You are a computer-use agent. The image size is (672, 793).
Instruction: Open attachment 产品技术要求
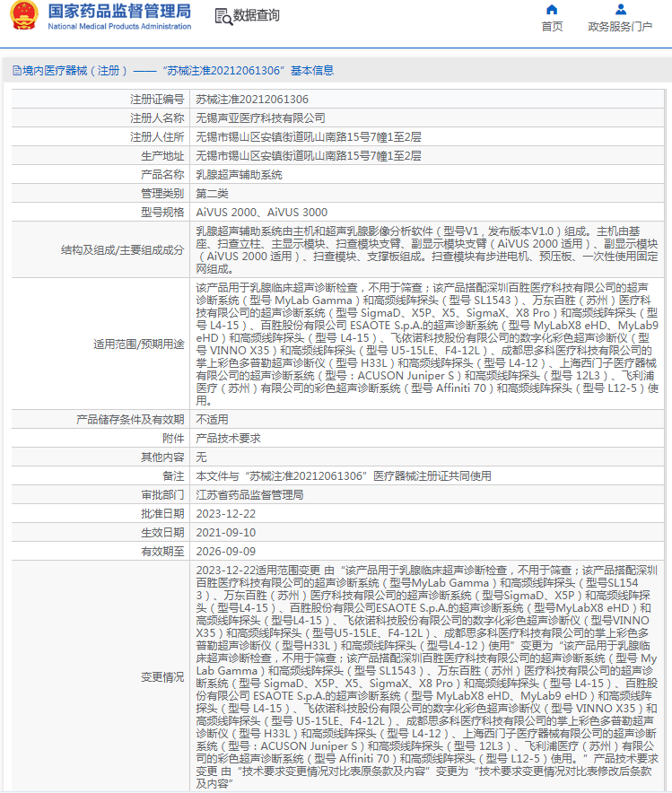point(228,439)
